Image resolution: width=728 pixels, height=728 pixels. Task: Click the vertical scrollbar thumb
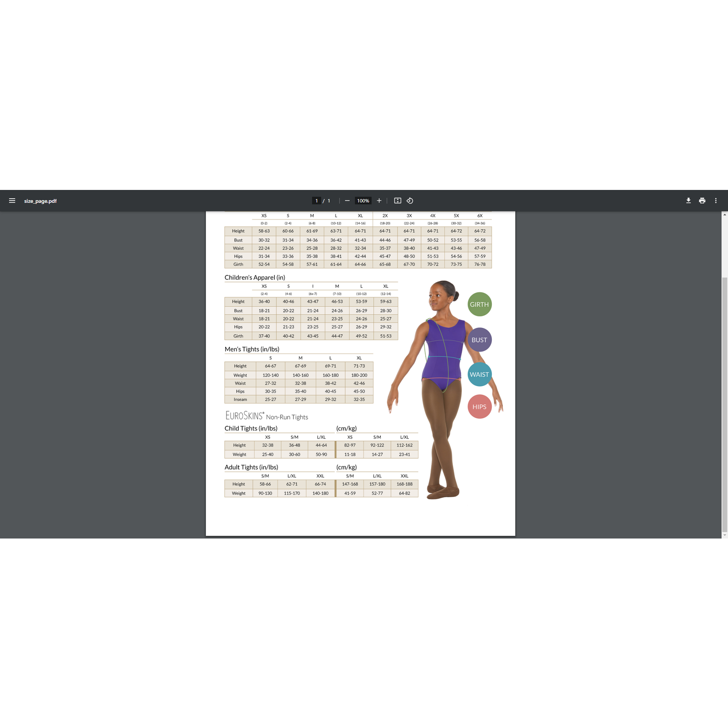[724, 405]
